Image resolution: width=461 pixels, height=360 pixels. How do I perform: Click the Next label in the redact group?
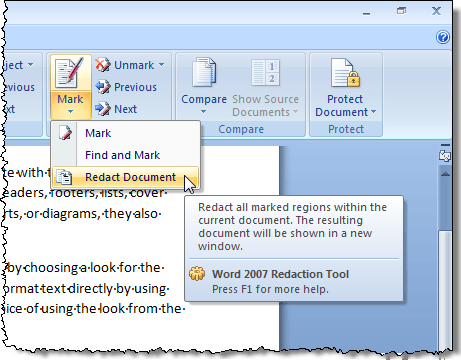[125, 109]
